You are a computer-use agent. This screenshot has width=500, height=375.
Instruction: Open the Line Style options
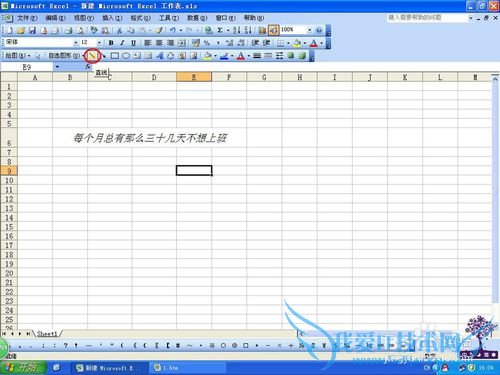pyautogui.click(x=257, y=56)
